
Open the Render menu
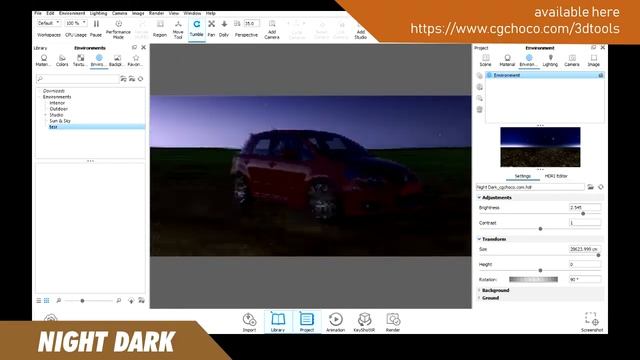[156, 13]
